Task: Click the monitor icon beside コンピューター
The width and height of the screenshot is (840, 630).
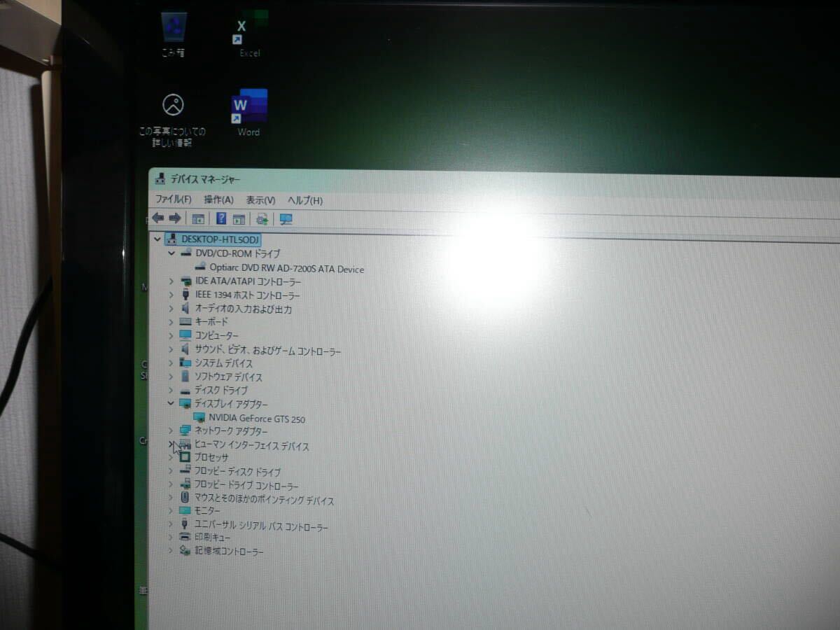Action: (185, 335)
